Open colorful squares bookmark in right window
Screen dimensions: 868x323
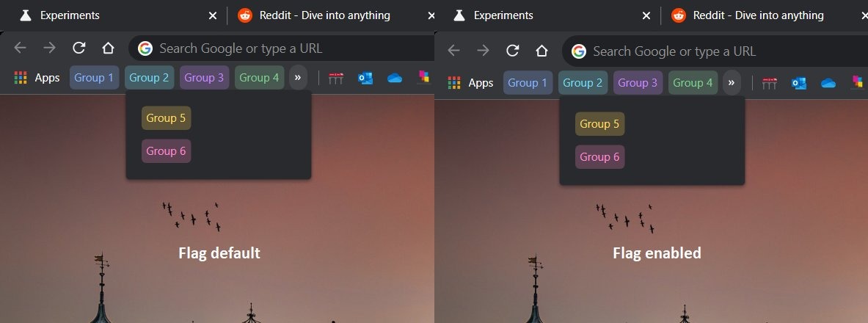point(858,82)
